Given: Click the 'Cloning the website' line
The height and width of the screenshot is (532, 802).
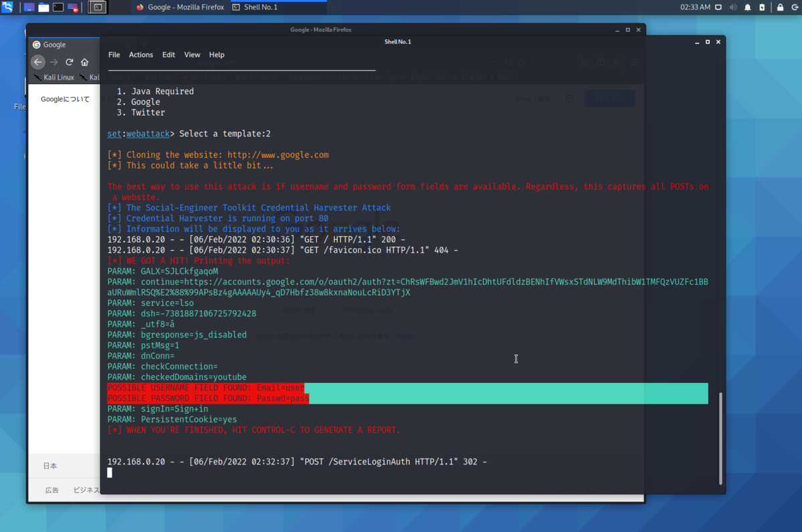Looking at the screenshot, I should click(218, 155).
